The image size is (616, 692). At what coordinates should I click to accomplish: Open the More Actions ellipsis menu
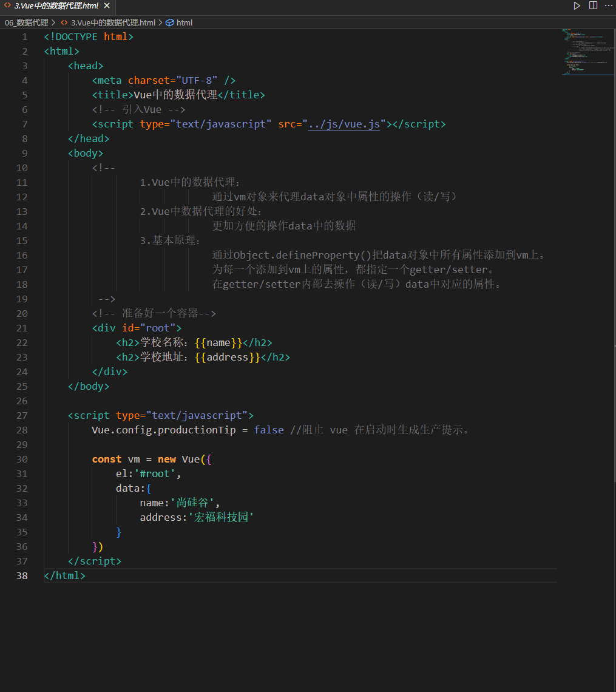609,5
